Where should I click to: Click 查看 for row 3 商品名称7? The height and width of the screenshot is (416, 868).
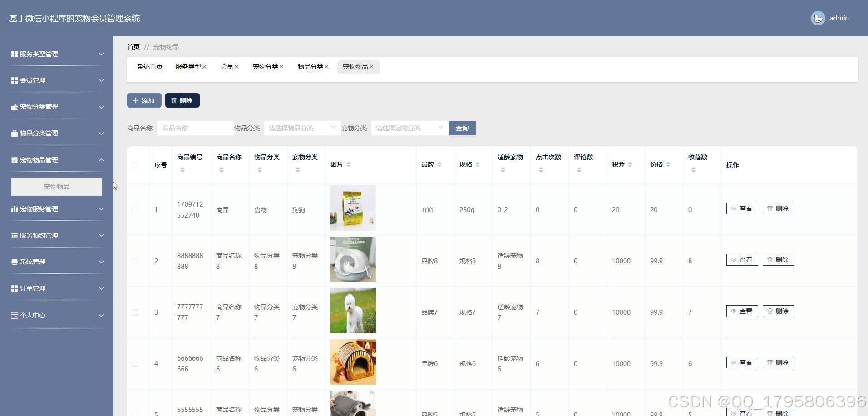(742, 311)
